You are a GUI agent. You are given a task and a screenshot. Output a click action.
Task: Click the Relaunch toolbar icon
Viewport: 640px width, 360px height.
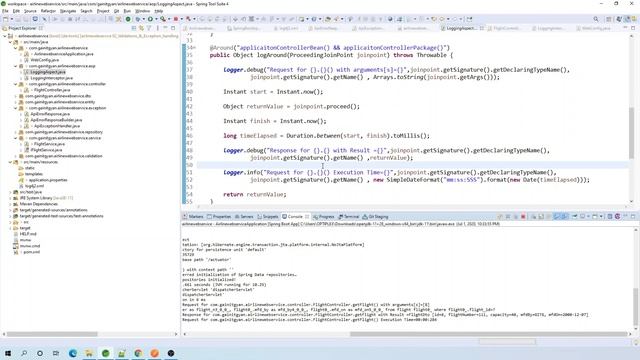pyautogui.click(x=188, y=19)
